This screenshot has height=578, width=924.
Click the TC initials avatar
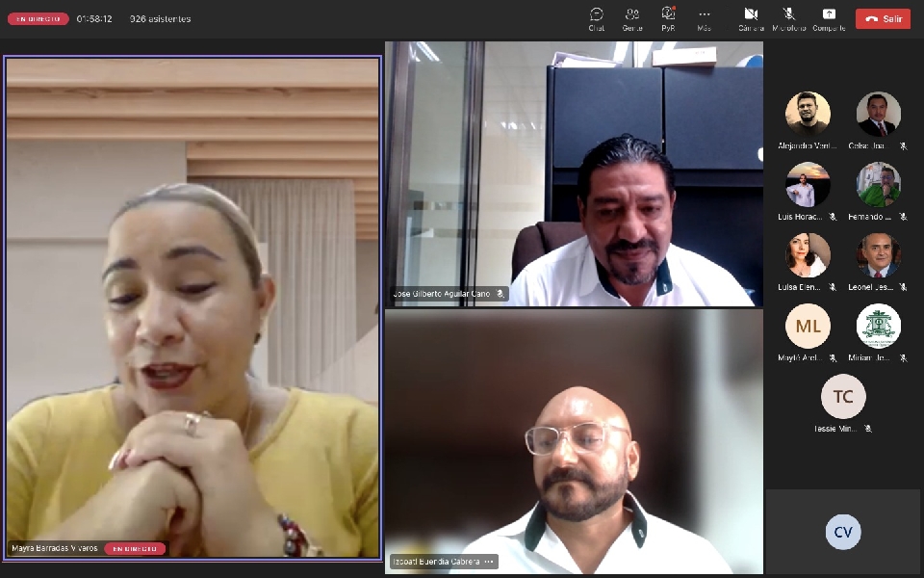tap(843, 396)
